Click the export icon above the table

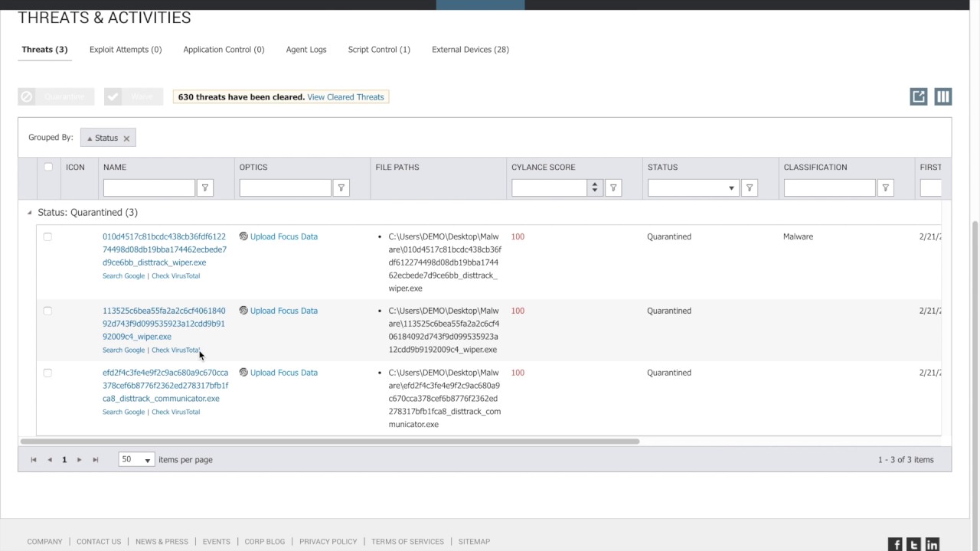919,96
